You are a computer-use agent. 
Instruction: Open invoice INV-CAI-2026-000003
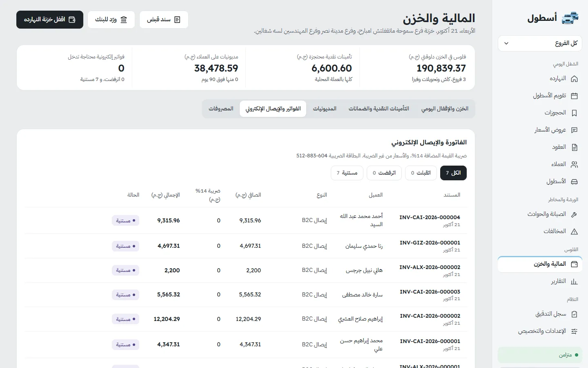click(430, 292)
